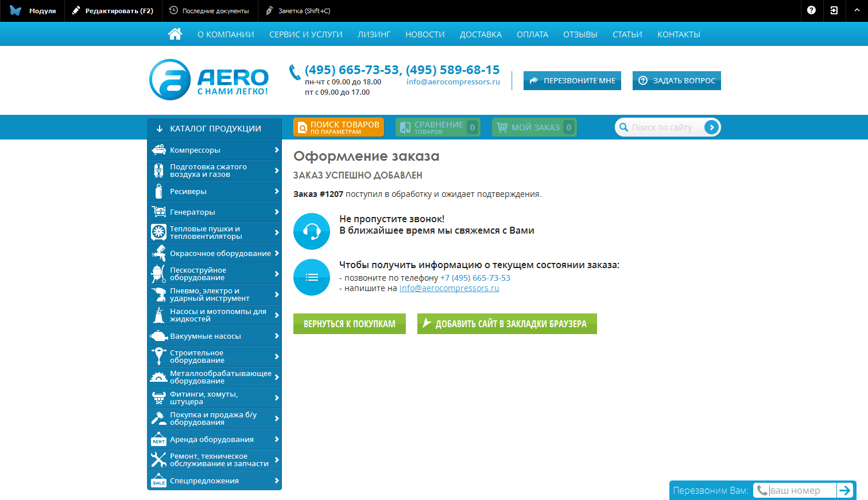The width and height of the screenshot is (868, 500).
Task: Open the Оплата menu item
Action: [x=532, y=34]
